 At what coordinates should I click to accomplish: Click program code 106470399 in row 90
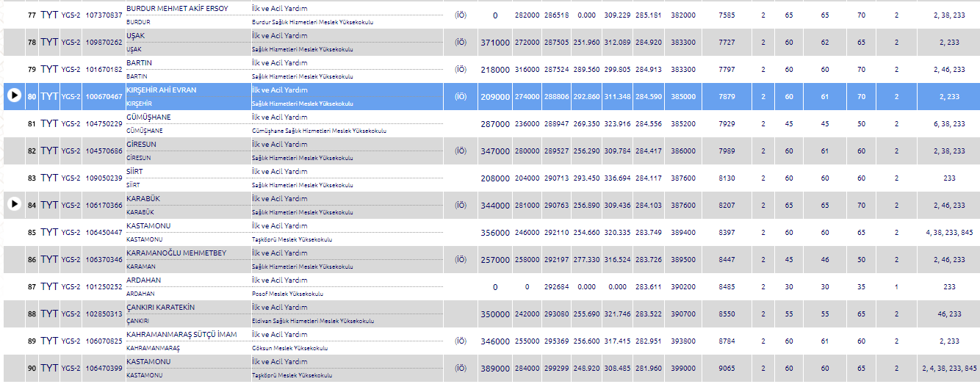pos(104,369)
